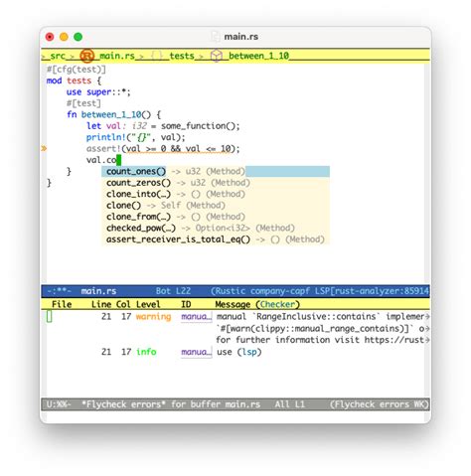Click the Rust file icon in breadcrumb

pyautogui.click(x=87, y=56)
